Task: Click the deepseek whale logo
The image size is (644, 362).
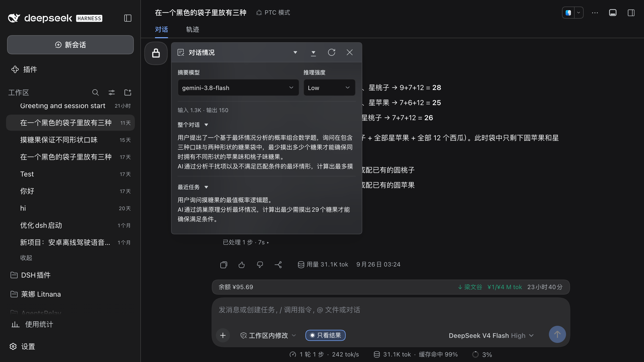Action: pyautogui.click(x=14, y=18)
